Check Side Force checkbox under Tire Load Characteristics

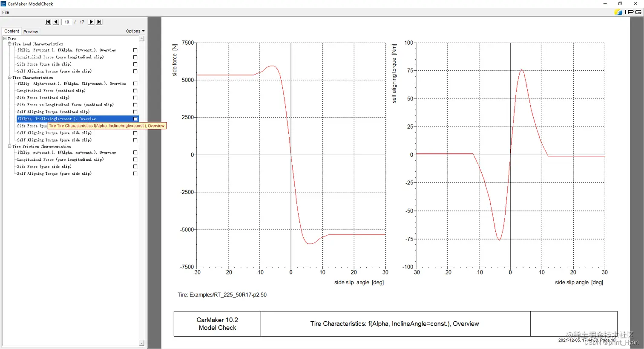[x=135, y=64]
